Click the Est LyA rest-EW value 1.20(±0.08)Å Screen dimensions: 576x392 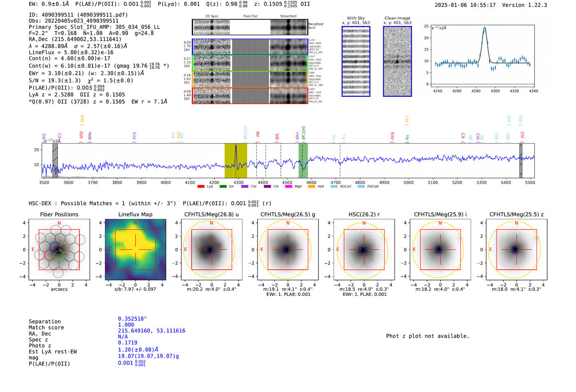click(x=138, y=350)
